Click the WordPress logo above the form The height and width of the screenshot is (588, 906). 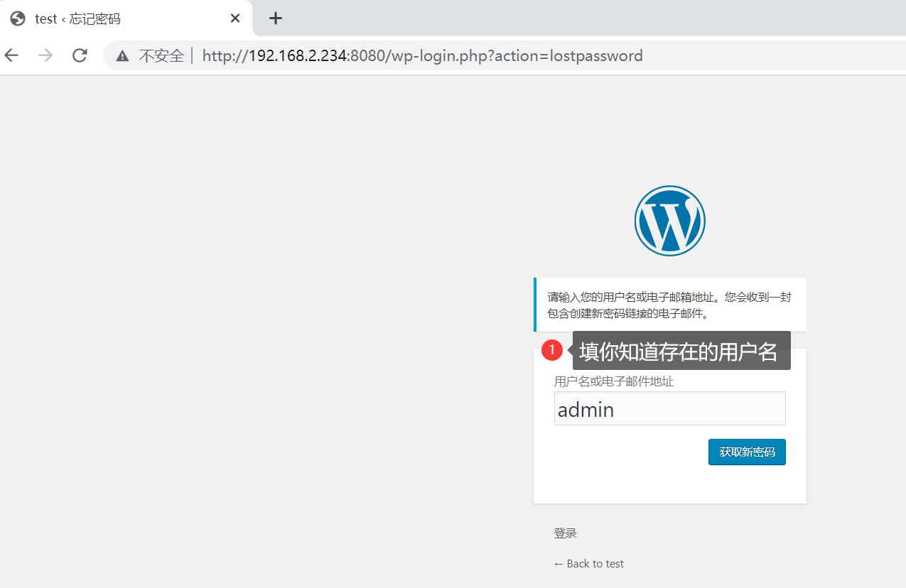669,220
